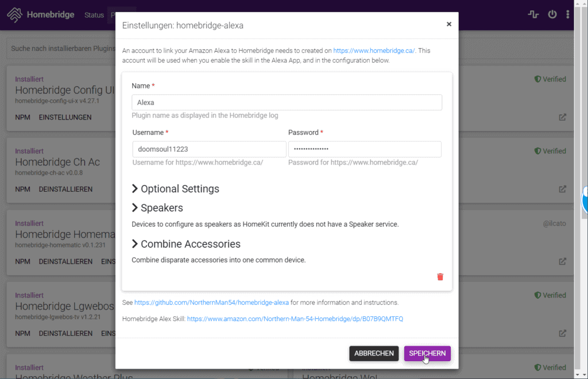Click Verified shield badge on Ch Ac row
Screen dimensions: 588x379
550,151
